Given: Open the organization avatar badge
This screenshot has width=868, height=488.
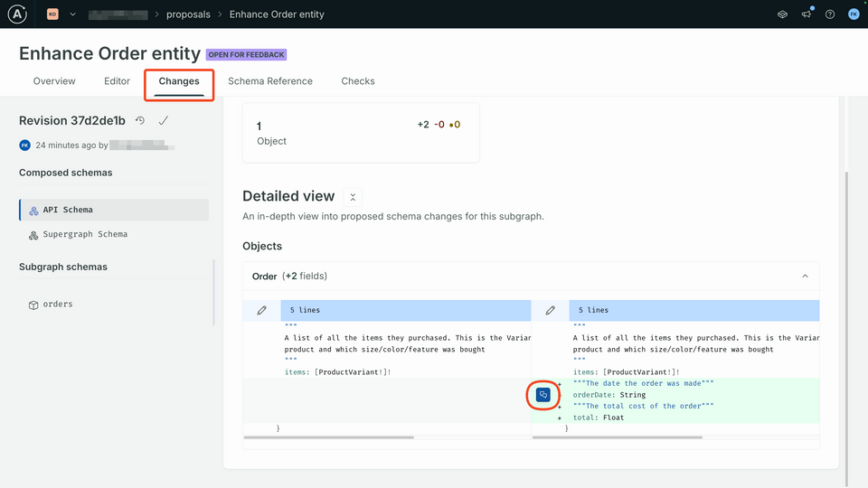Looking at the screenshot, I should point(52,14).
